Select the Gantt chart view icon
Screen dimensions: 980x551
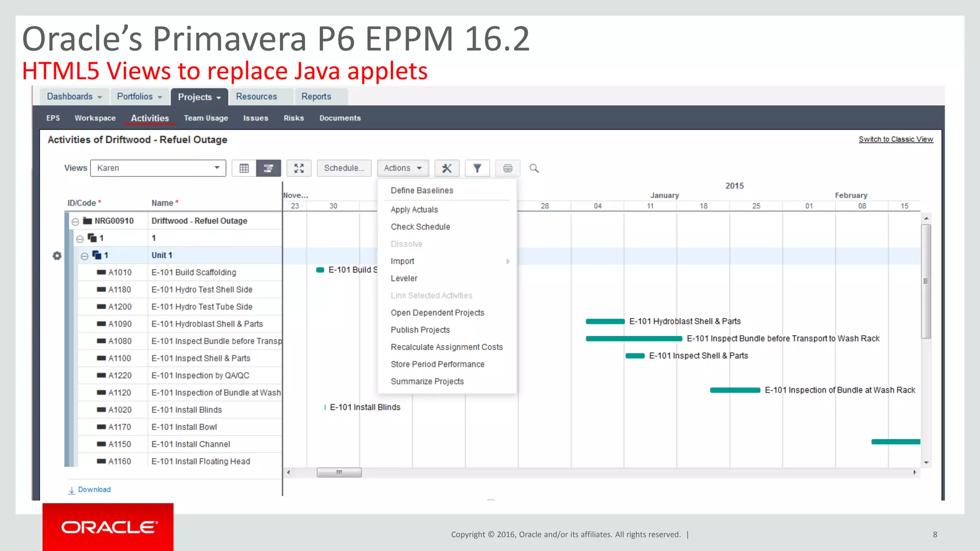[x=268, y=168]
